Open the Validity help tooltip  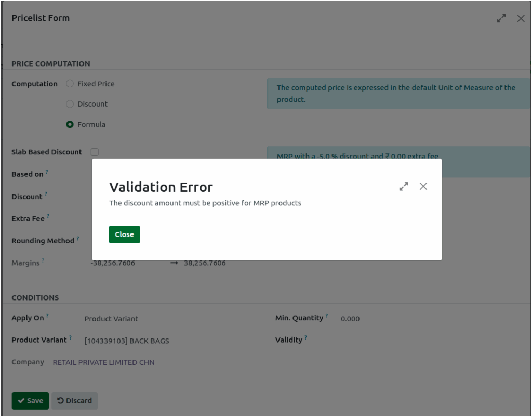[x=307, y=336]
